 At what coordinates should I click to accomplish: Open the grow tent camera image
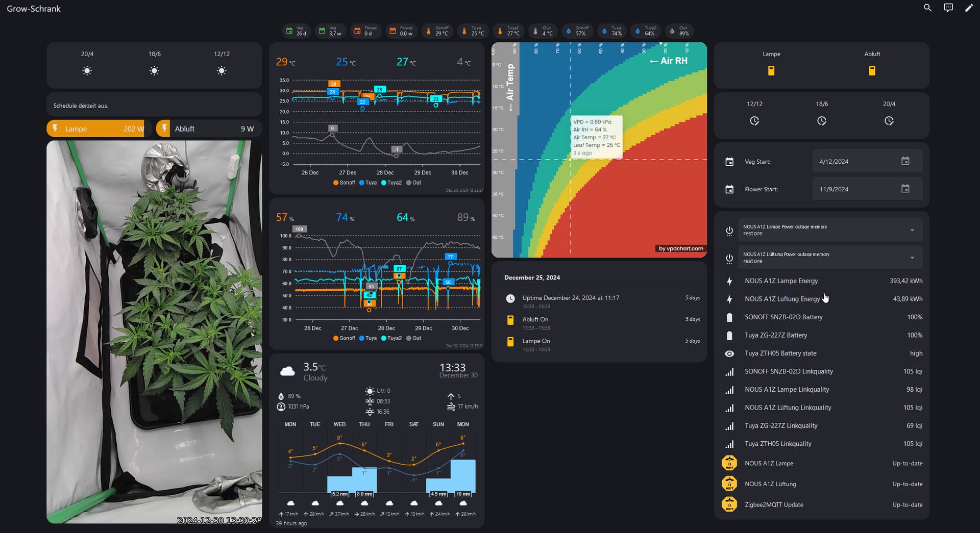point(154,332)
